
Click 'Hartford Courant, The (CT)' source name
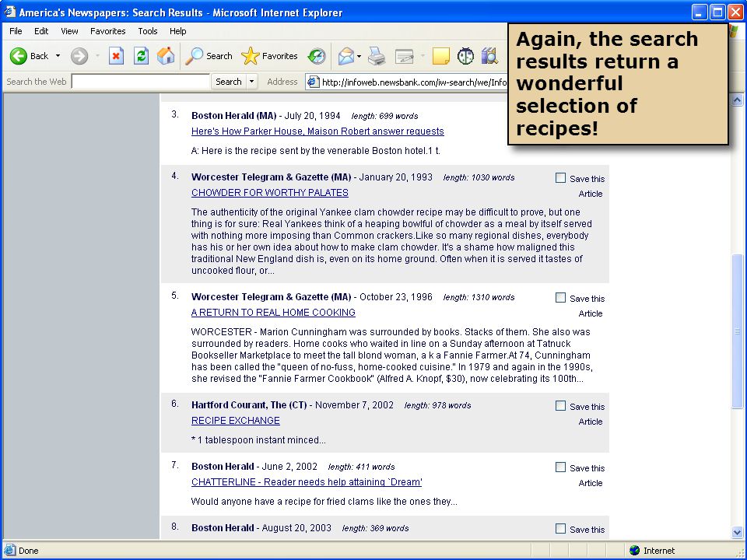249,405
